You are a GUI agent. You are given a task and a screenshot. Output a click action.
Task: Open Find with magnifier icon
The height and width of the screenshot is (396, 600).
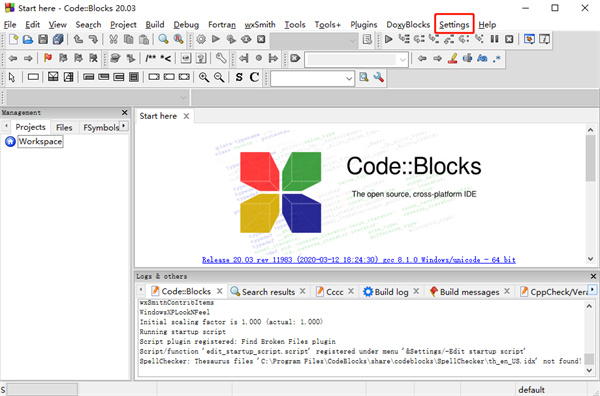164,39
